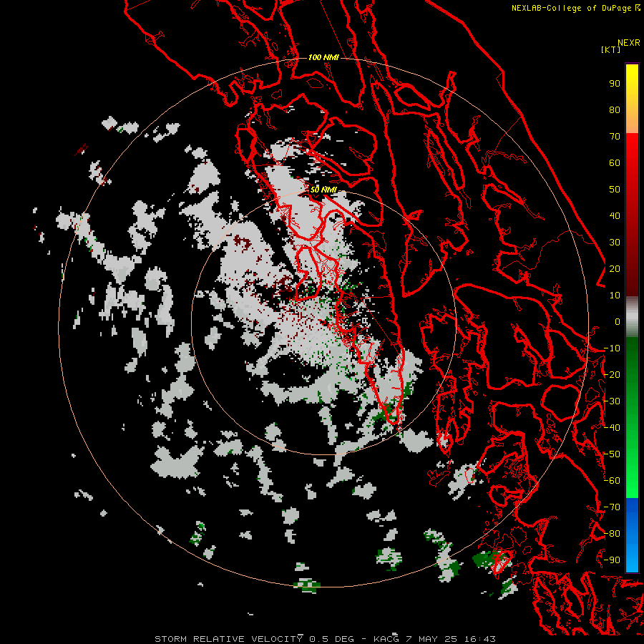
Task: Click the 30 value on the velocity scale
Action: pyautogui.click(x=615, y=243)
